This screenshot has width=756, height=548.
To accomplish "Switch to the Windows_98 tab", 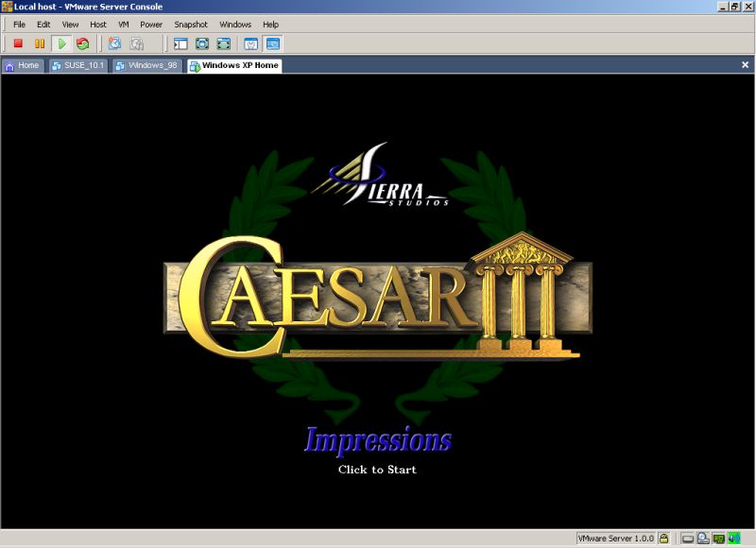I will click(146, 65).
